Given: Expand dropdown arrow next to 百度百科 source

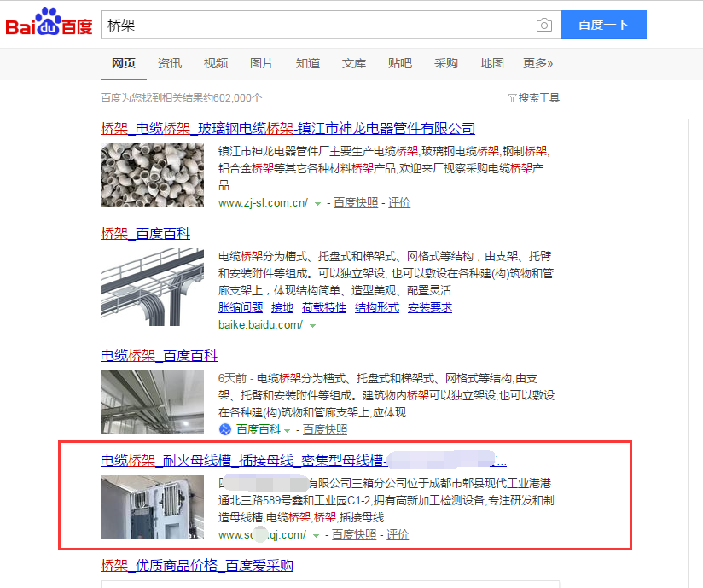Looking at the screenshot, I should pos(288,431).
